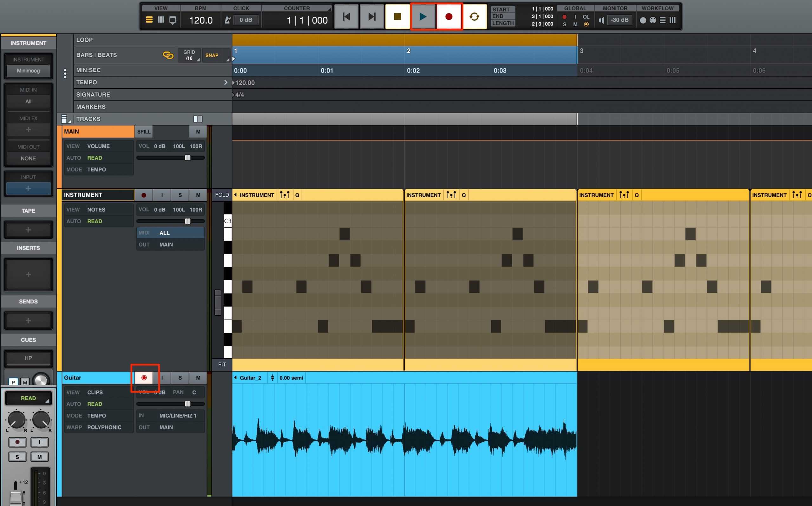Open Guitar track input MIC/LINE/HIZ 1 selector
Screen dimensions: 812x506
click(x=170, y=416)
